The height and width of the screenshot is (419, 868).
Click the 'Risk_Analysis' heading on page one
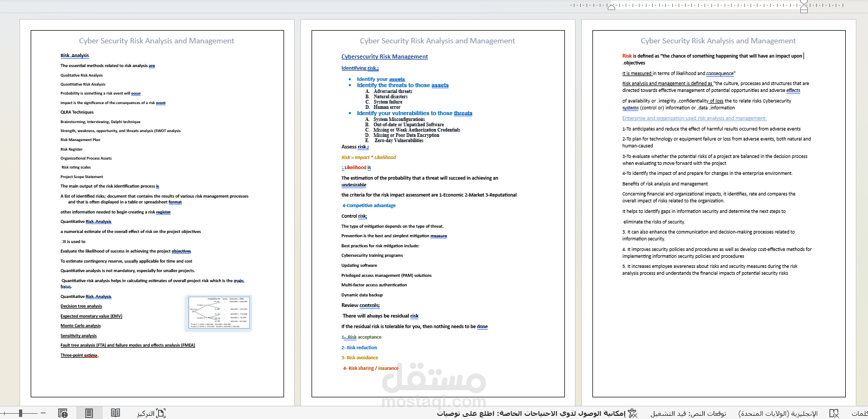(75, 55)
